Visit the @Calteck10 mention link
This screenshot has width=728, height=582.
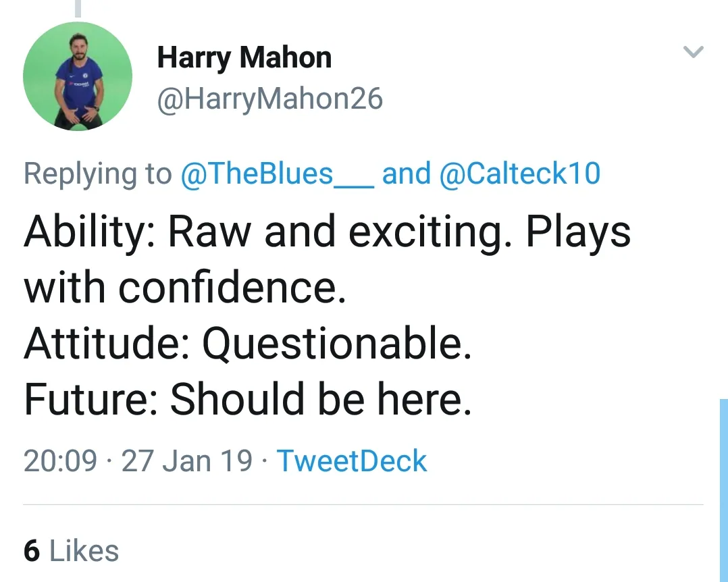click(519, 174)
